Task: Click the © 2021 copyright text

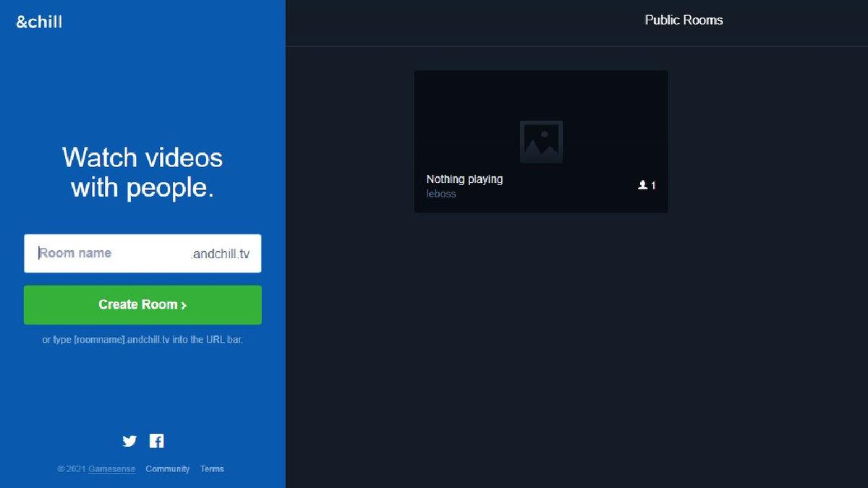Action: coord(71,469)
